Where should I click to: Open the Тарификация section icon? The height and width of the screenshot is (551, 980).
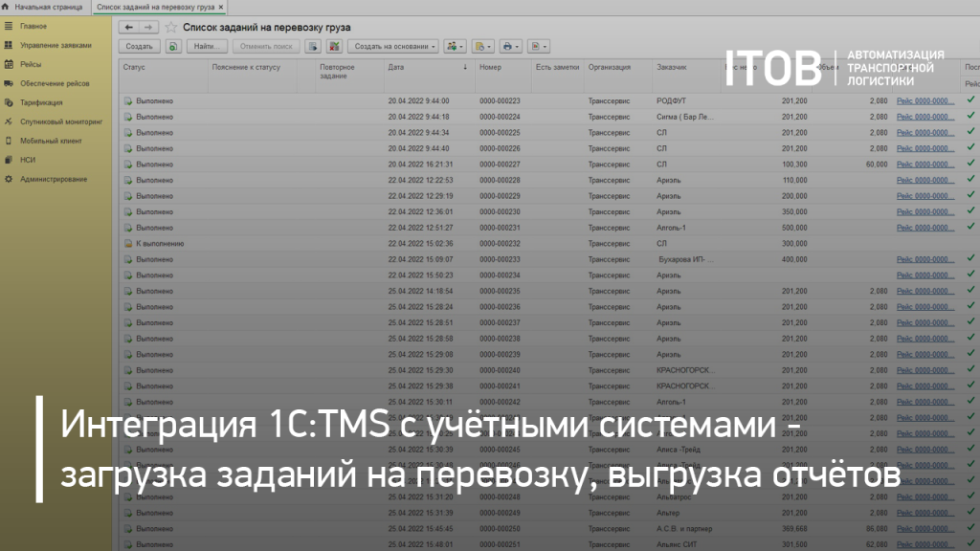(x=9, y=102)
